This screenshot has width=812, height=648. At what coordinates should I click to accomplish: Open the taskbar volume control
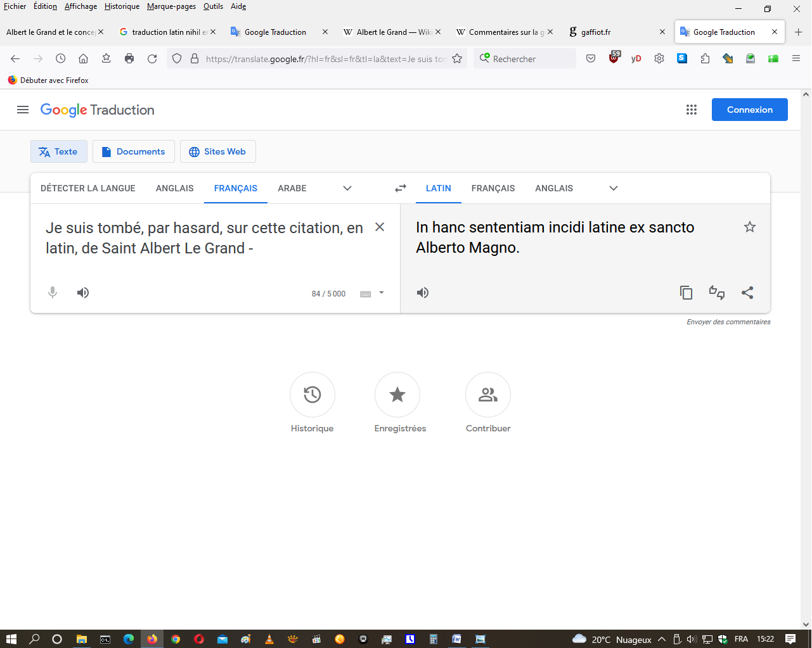point(692,639)
